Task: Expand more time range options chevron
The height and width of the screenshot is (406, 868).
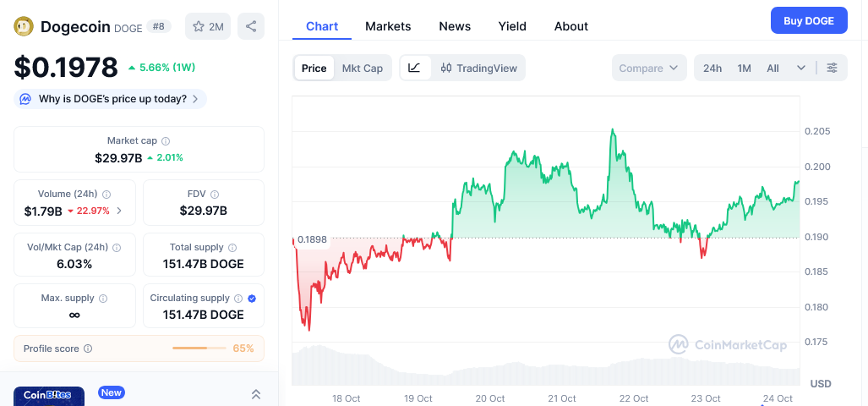Action: click(x=800, y=68)
